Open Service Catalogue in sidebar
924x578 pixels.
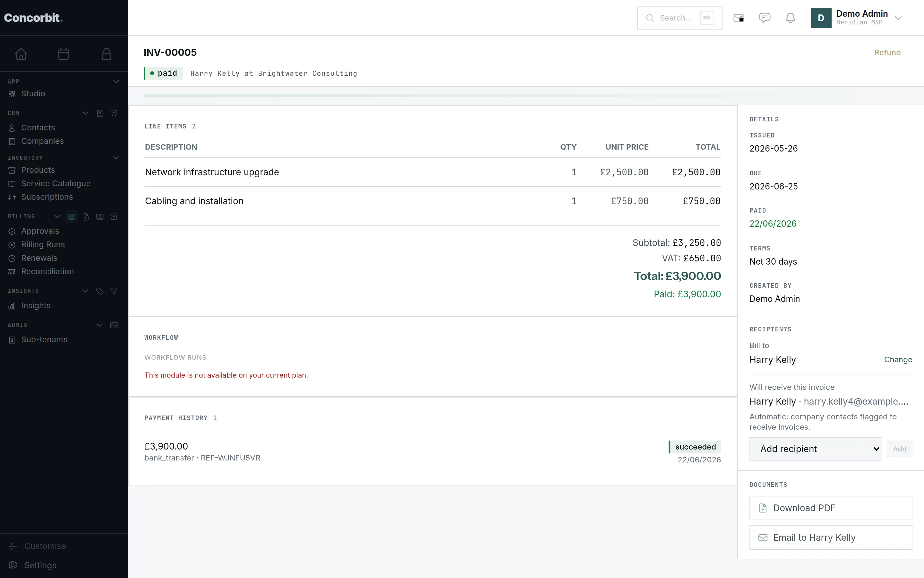[56, 183]
